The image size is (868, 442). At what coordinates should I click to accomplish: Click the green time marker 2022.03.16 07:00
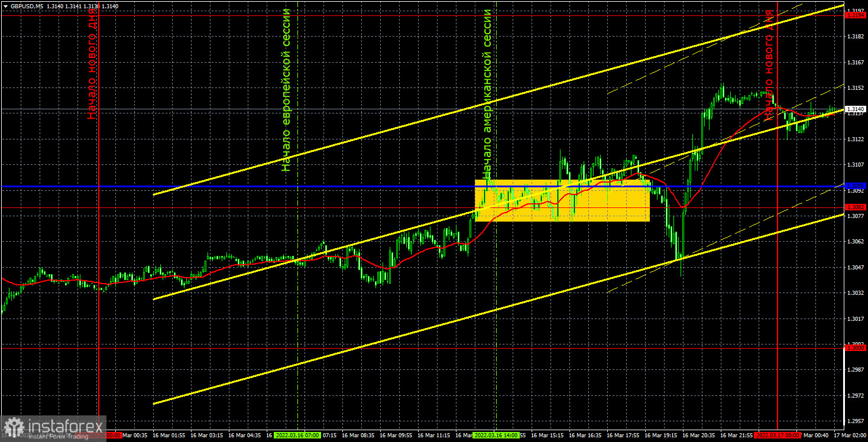click(297, 435)
